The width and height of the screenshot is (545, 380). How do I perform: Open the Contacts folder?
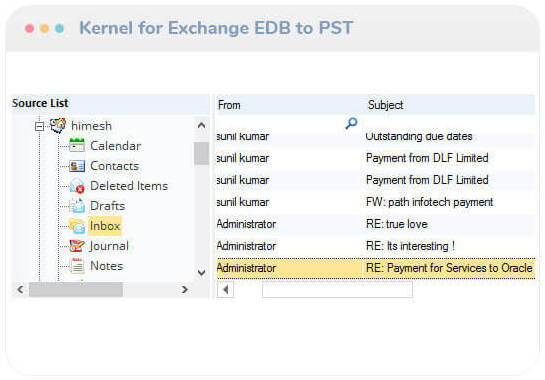tap(115, 166)
